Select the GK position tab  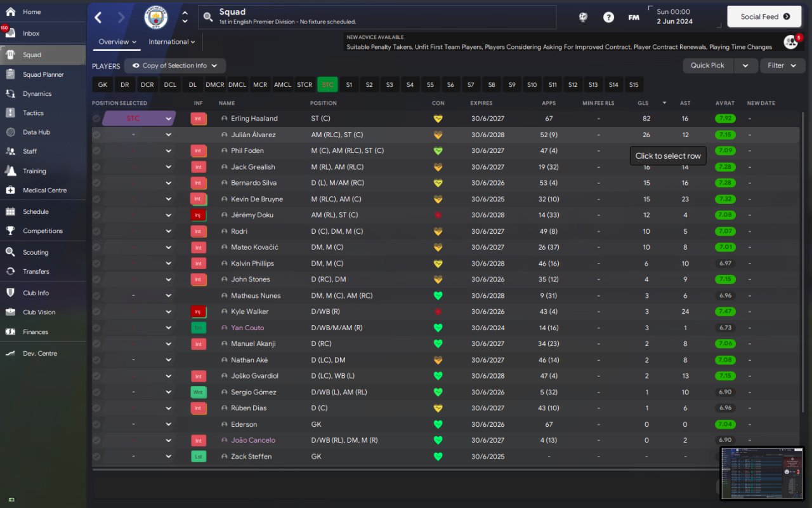(x=103, y=84)
